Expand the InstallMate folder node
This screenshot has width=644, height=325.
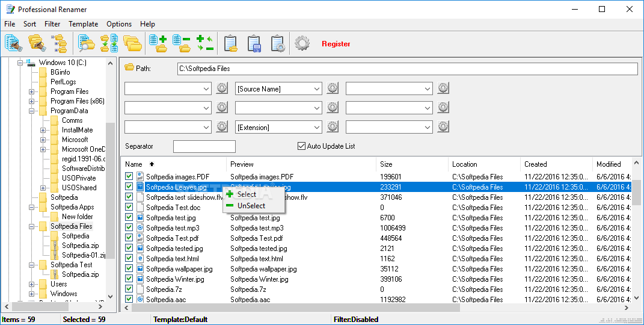(43, 130)
